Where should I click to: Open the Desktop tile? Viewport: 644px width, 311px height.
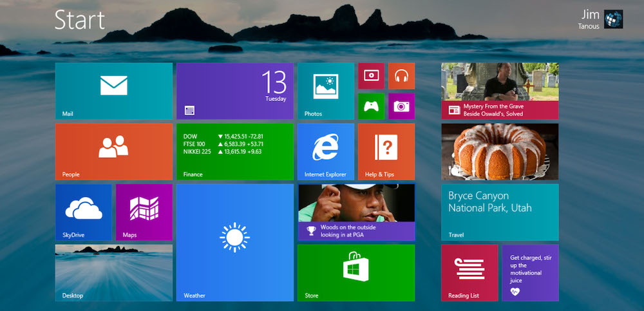click(114, 273)
